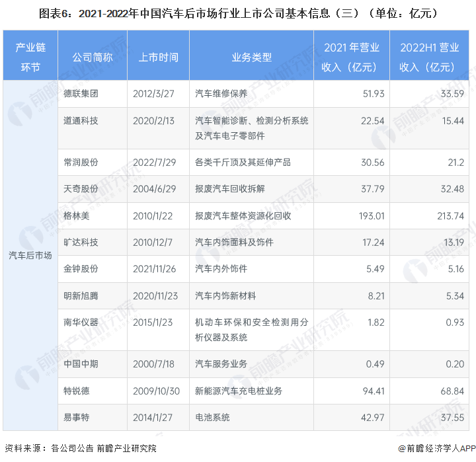The height and width of the screenshot is (462, 476).
Task: Click 2021 revenue value '17.24'
Action: (374, 242)
